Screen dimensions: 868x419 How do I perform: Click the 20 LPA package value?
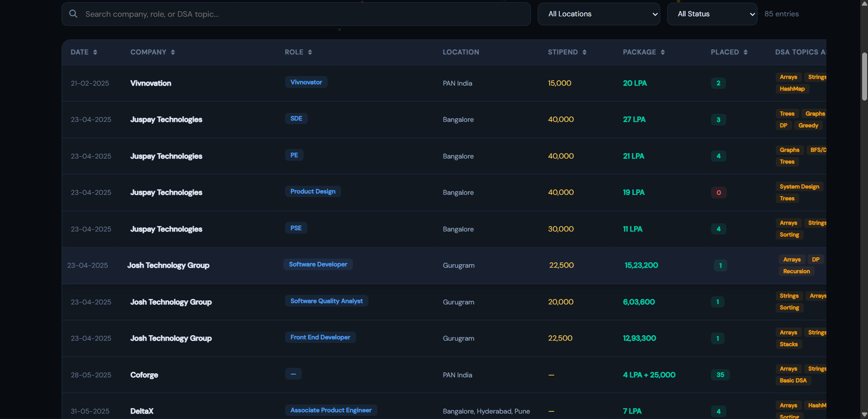pos(635,83)
